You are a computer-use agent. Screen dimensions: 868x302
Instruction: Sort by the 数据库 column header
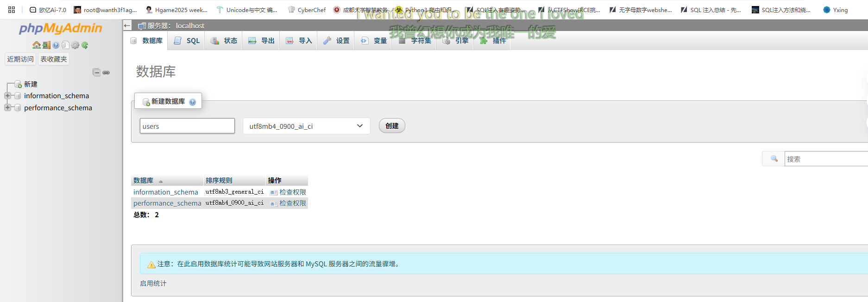coord(143,181)
